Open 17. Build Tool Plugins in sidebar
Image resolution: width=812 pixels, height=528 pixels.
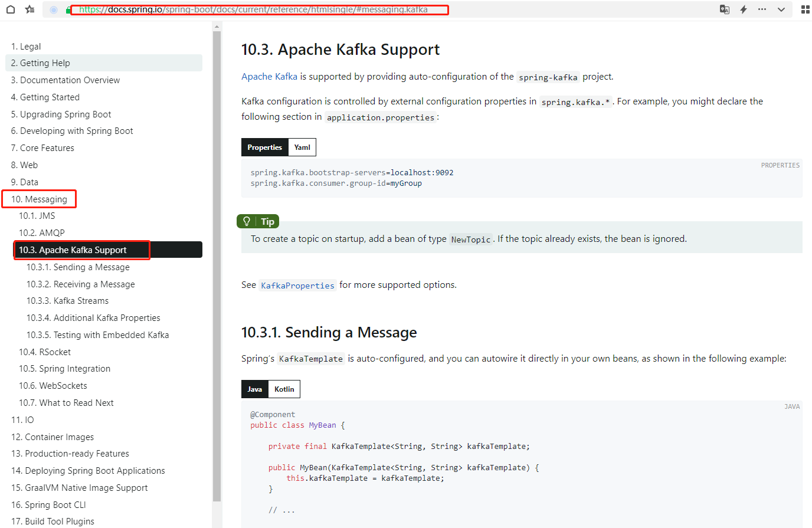pyautogui.click(x=53, y=522)
